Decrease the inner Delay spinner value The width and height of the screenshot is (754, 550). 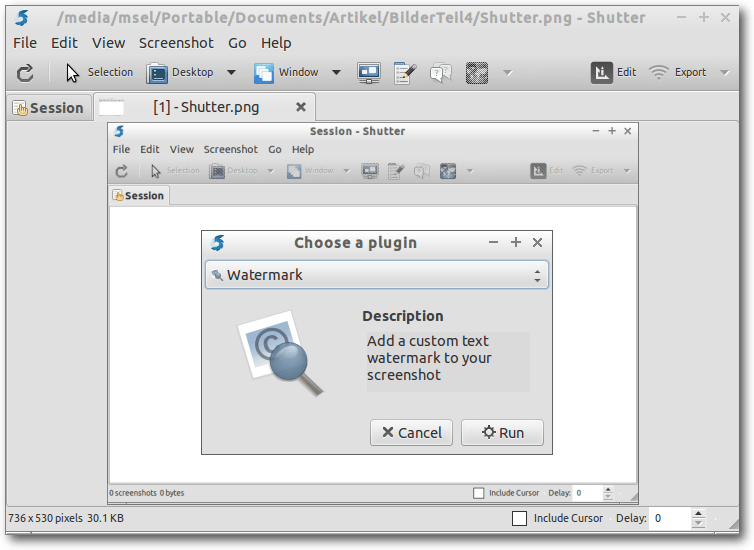click(x=608, y=497)
